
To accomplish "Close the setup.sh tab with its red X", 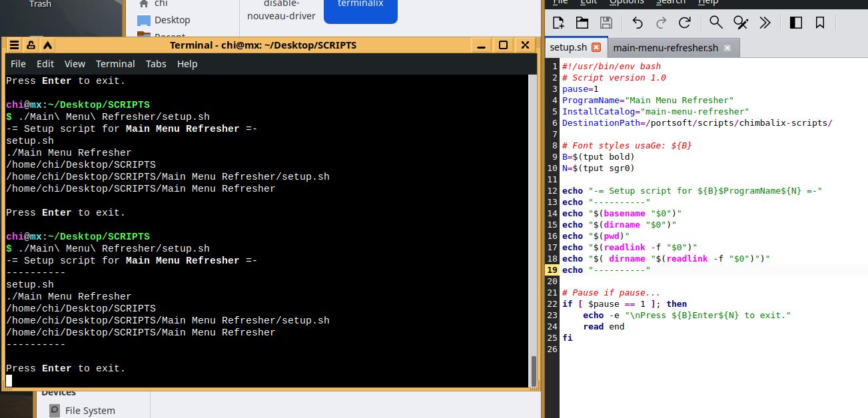I will [596, 47].
